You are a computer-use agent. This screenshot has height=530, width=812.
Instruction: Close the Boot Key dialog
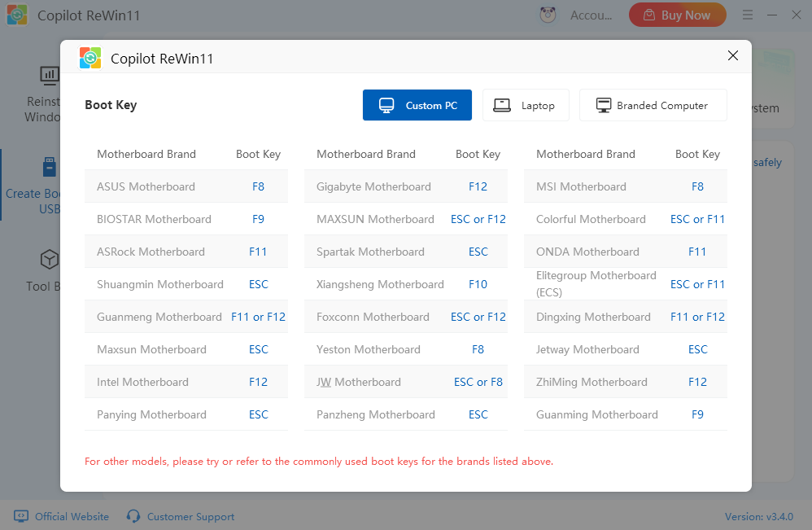732,56
